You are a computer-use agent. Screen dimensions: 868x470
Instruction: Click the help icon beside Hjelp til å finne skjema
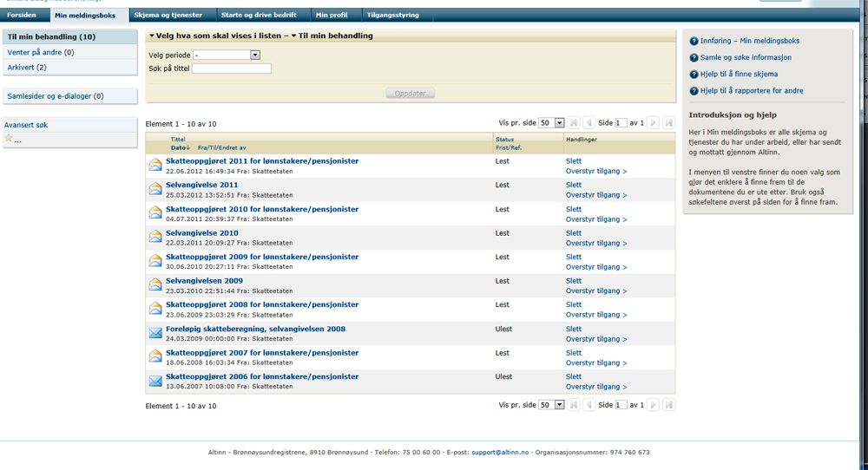coord(694,75)
